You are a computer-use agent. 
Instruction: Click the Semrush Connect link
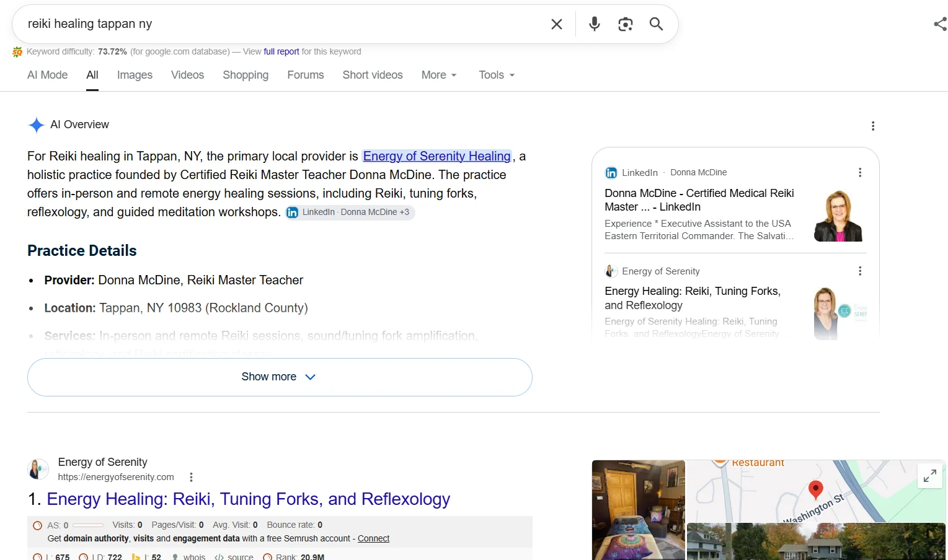tap(373, 539)
